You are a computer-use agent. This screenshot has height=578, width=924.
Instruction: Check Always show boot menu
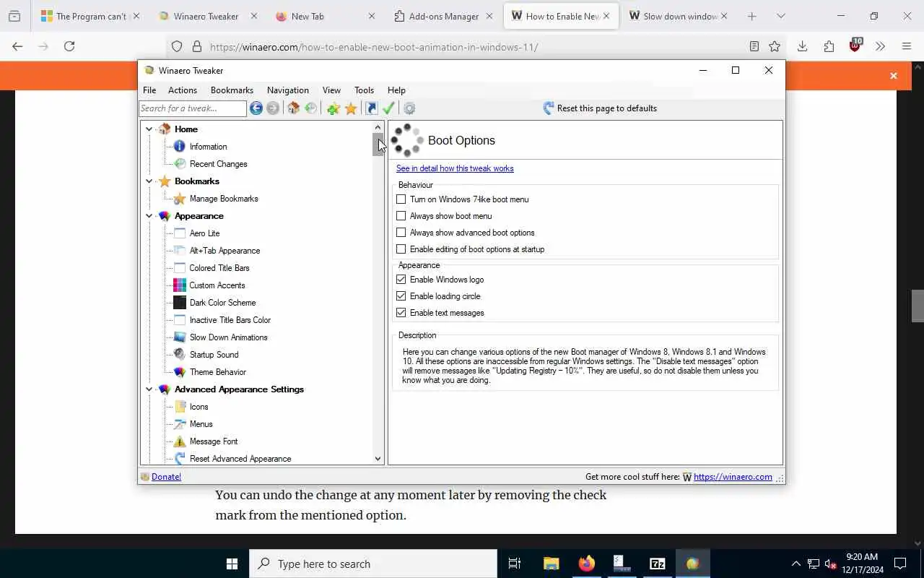click(x=401, y=216)
